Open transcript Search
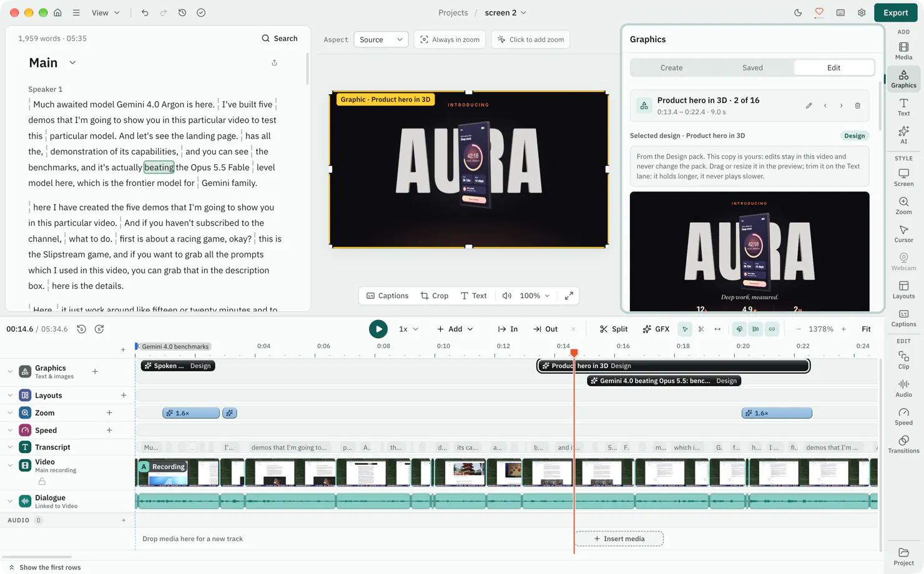924x574 pixels. 280,38
